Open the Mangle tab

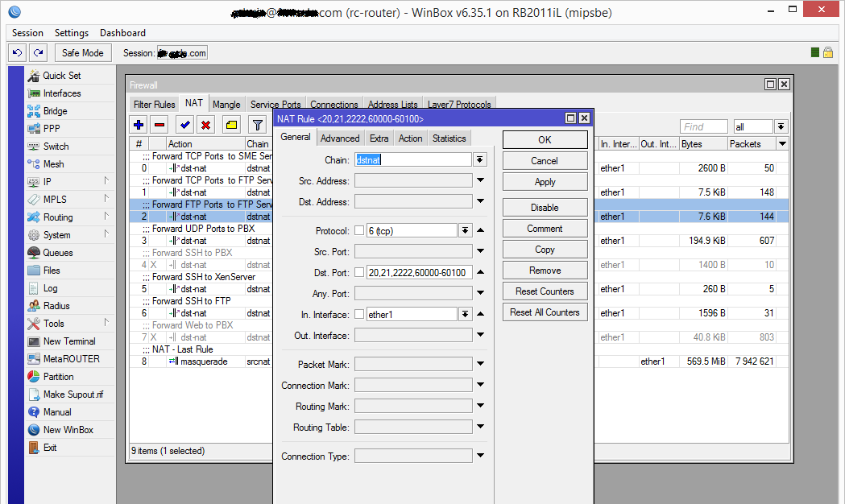pos(226,105)
